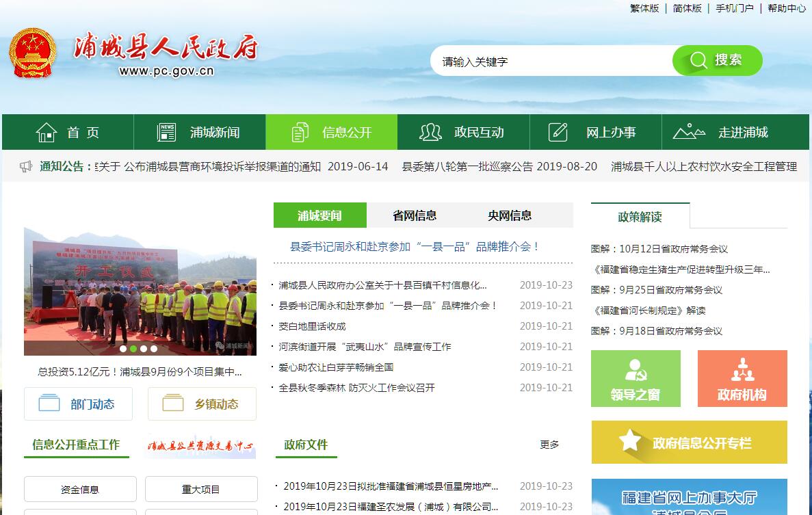The height and width of the screenshot is (515, 812).
Task: Click the people icon for 政民互动
Action: point(430,132)
